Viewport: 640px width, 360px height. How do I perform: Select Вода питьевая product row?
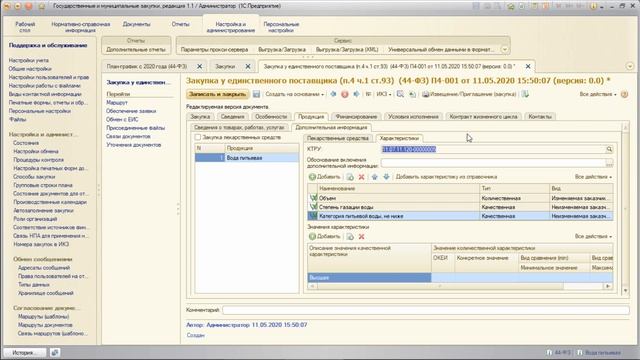[247, 158]
